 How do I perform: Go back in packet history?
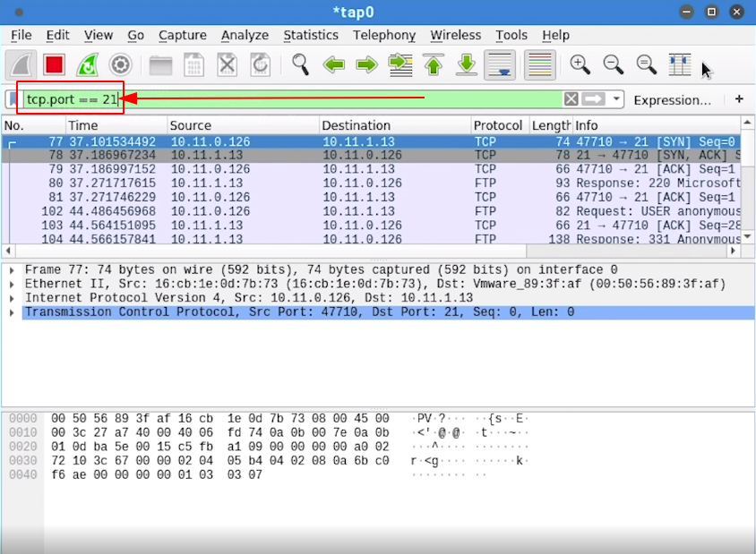(334, 64)
